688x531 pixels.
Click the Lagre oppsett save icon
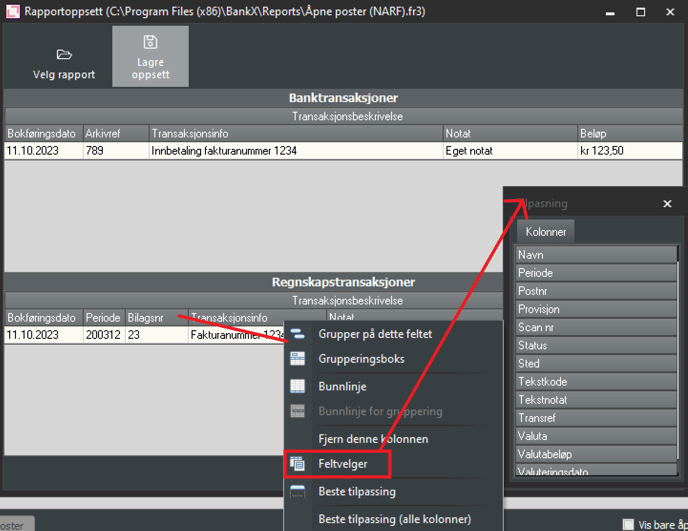click(x=150, y=43)
